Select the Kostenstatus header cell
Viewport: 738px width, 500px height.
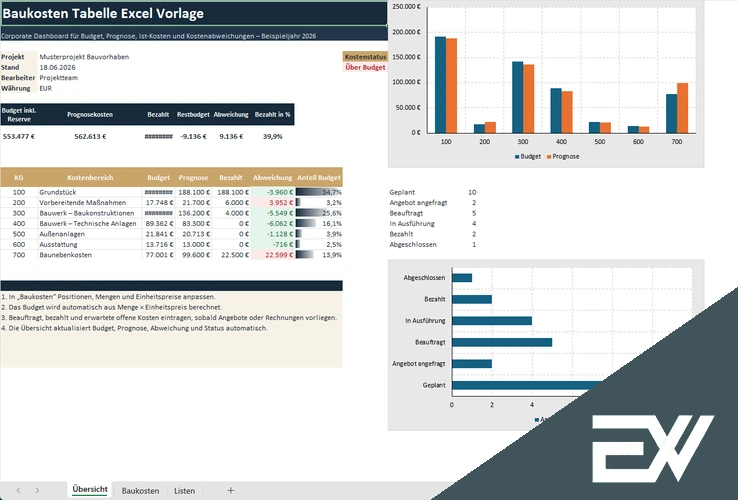pos(365,56)
